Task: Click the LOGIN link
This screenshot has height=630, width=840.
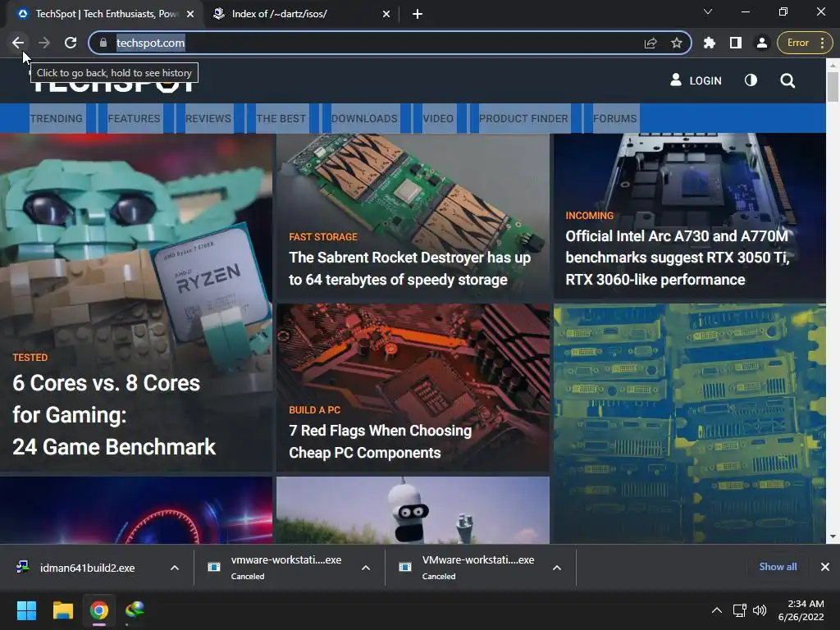Action: [696, 80]
